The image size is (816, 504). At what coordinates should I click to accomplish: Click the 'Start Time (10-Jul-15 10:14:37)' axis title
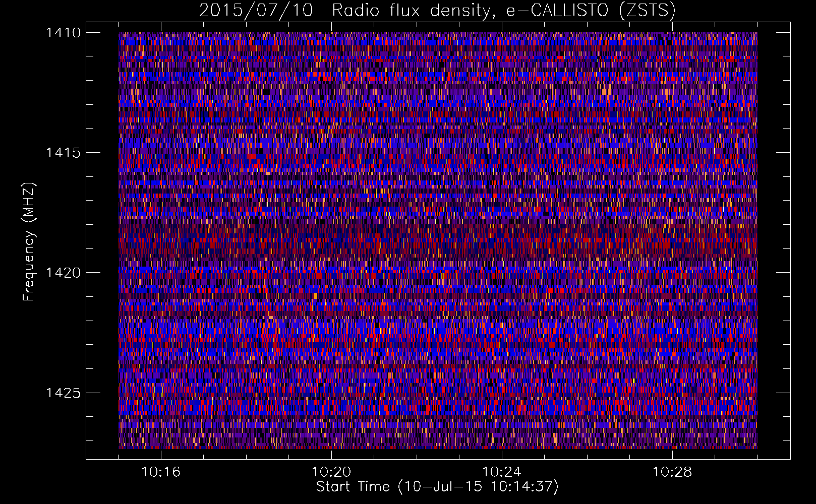[437, 487]
